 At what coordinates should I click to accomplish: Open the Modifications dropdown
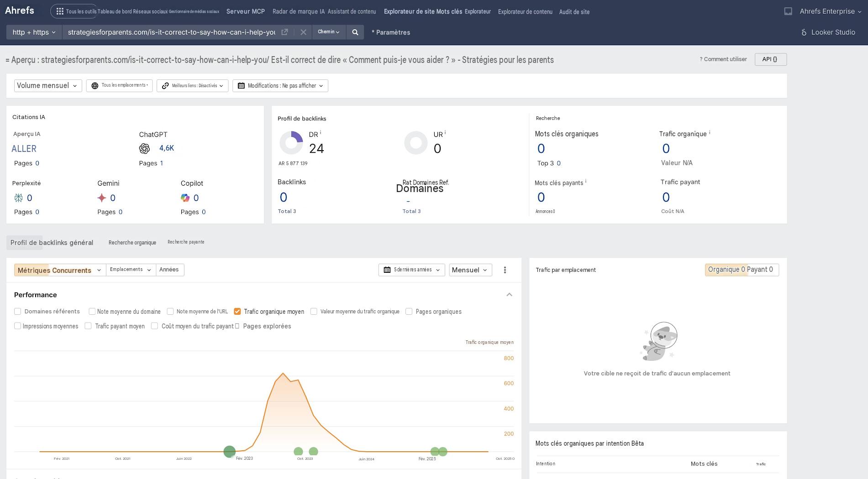pos(280,86)
